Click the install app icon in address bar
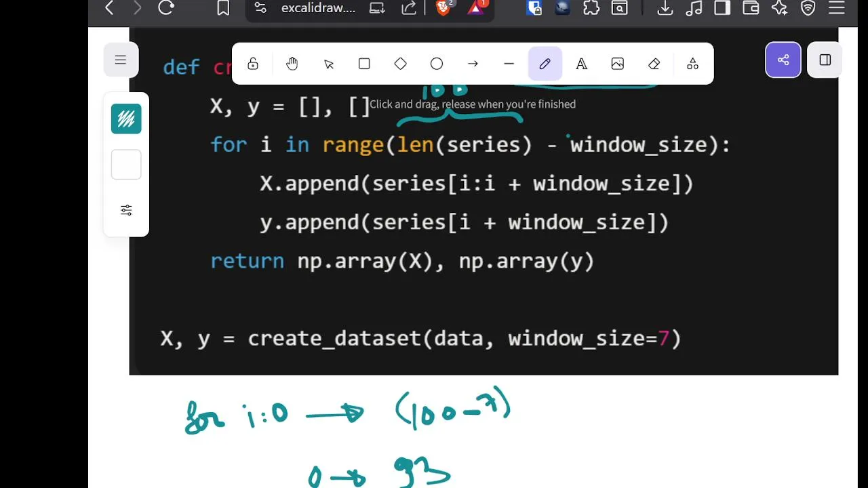Viewport: 868px width, 488px height. (x=377, y=8)
